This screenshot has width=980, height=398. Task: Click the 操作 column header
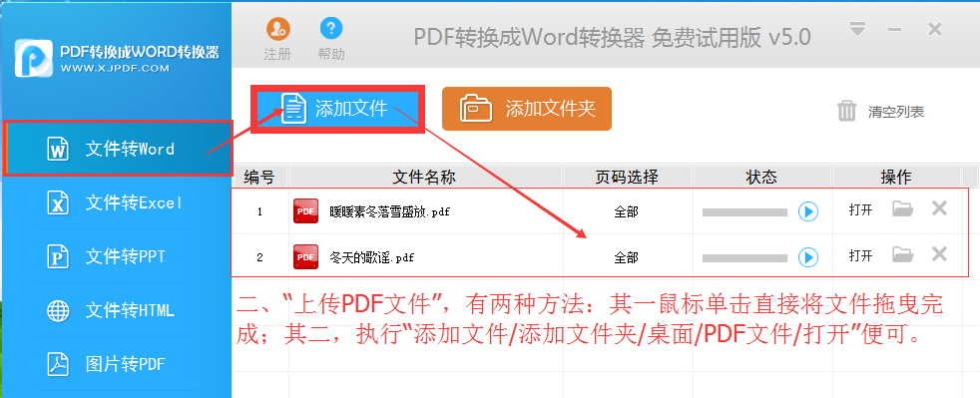tap(896, 177)
